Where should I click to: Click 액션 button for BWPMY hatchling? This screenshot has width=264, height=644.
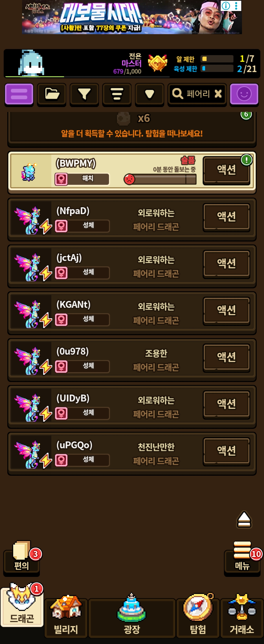(x=226, y=170)
